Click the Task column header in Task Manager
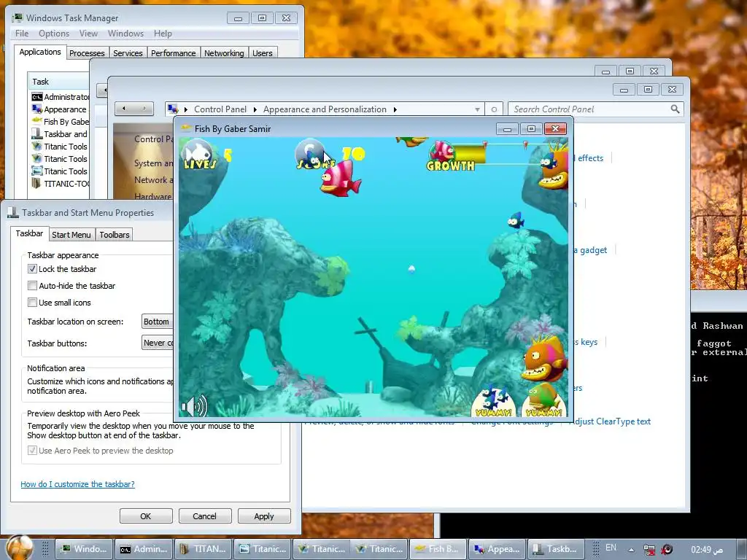Viewport: 747px width, 560px height. [x=59, y=82]
